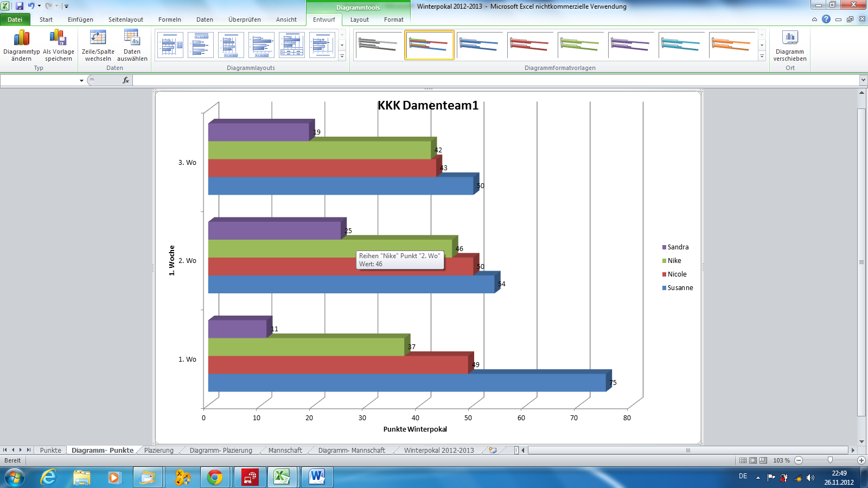Select the second chart layout thumbnail
The image size is (868, 488).
click(201, 45)
